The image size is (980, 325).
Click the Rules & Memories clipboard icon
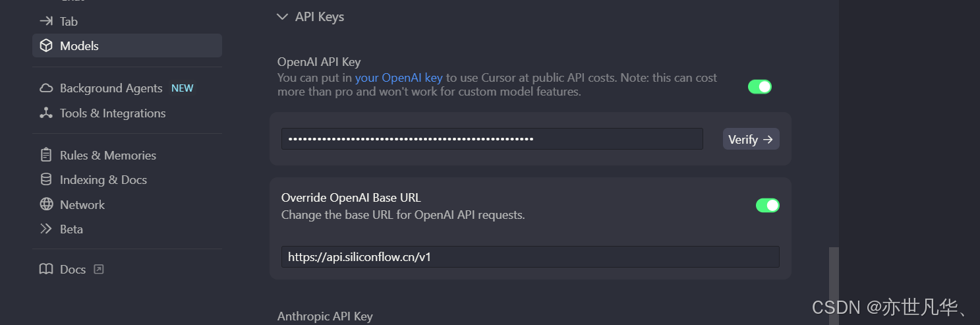click(x=46, y=156)
